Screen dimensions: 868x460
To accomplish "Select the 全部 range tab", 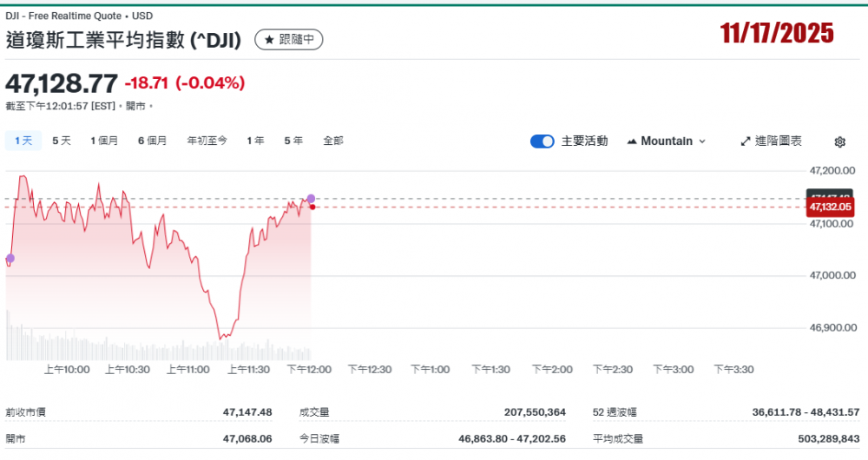I will click(x=333, y=141).
